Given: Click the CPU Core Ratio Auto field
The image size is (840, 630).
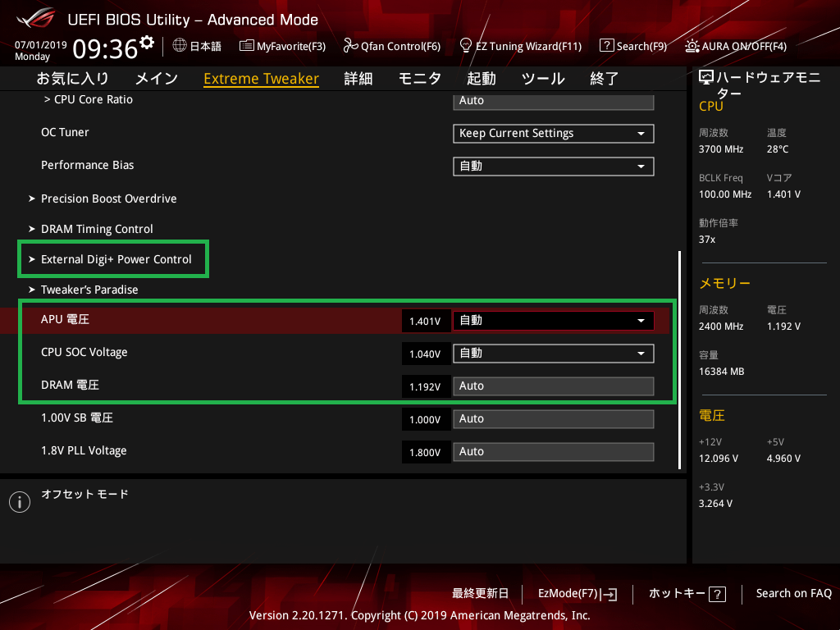Looking at the screenshot, I should 554,101.
